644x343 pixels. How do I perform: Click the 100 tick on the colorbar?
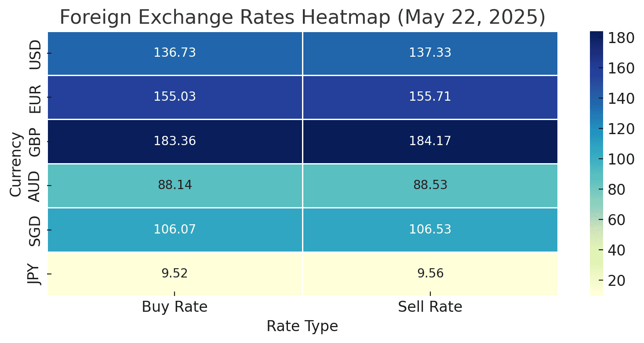click(621, 159)
